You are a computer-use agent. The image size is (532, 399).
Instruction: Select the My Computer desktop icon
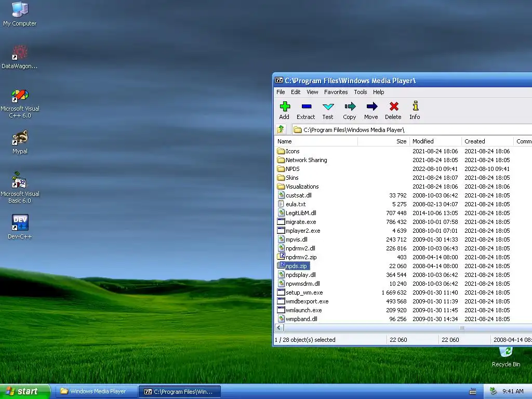pos(20,14)
